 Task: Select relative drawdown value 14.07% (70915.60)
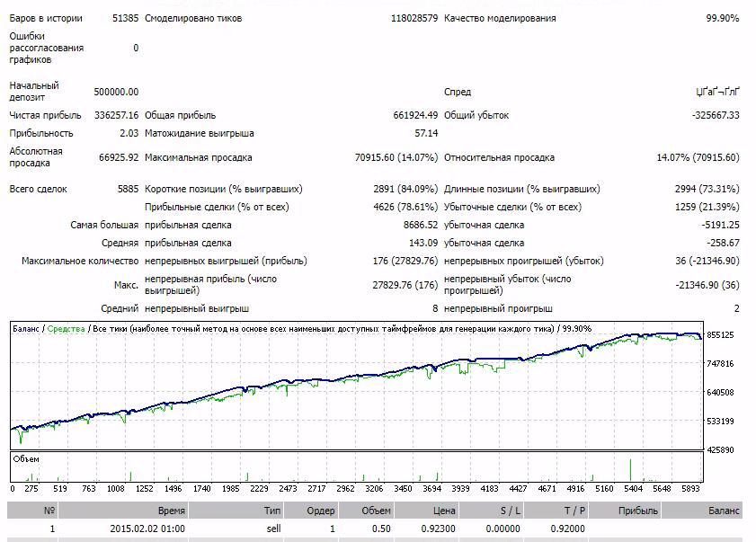[698, 157]
